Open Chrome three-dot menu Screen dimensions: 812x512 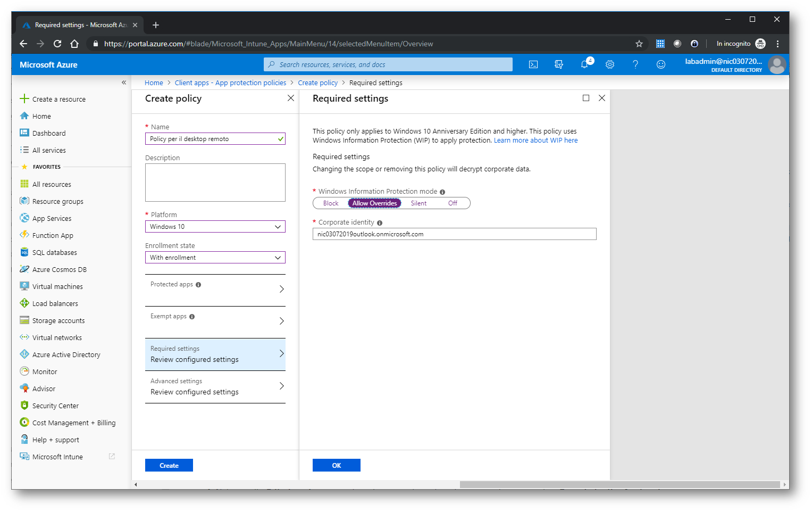pyautogui.click(x=777, y=44)
